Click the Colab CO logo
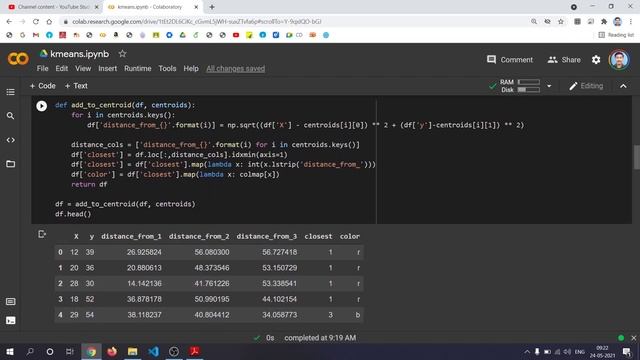The height and width of the screenshot is (360, 640). coord(18,59)
